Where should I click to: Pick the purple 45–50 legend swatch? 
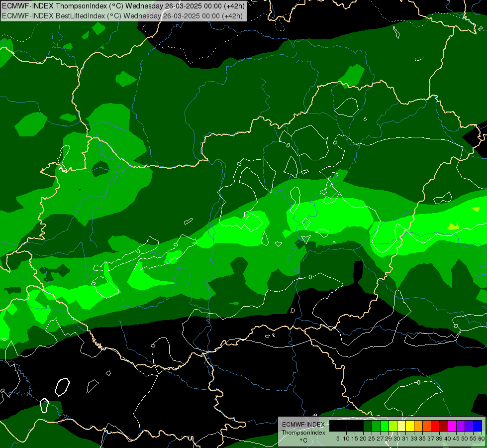[x=461, y=426]
